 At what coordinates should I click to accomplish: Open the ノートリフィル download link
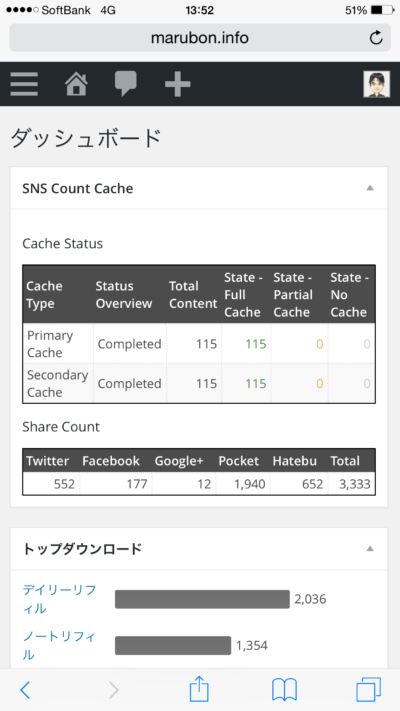(59, 645)
